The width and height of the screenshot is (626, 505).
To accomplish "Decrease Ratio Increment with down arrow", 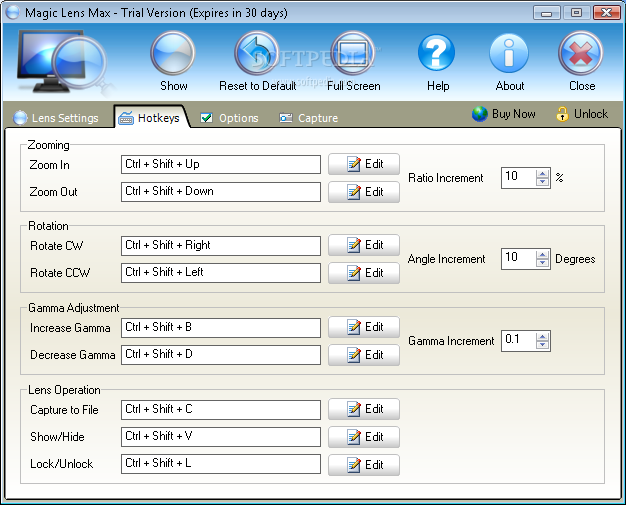I will pos(542,182).
